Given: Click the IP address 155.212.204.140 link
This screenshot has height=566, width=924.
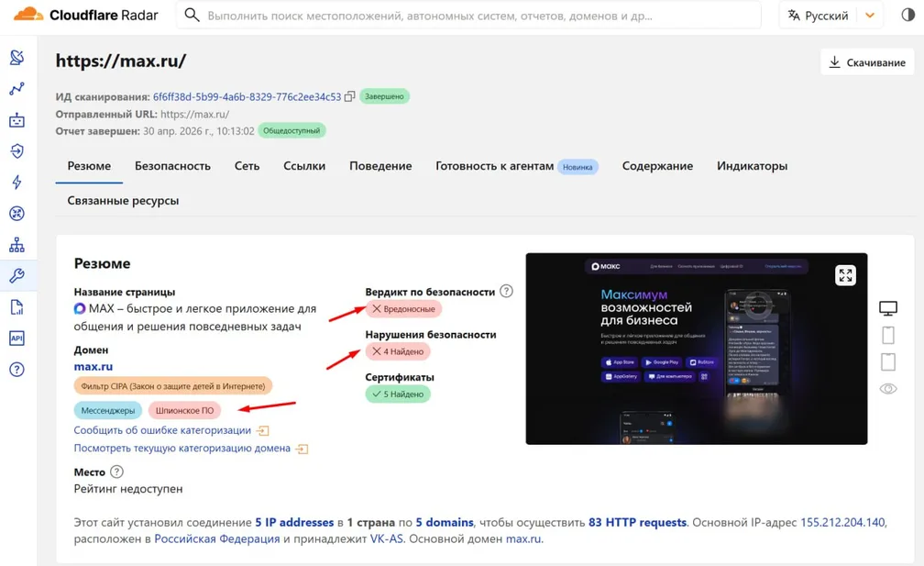Looking at the screenshot, I should pos(842,522).
